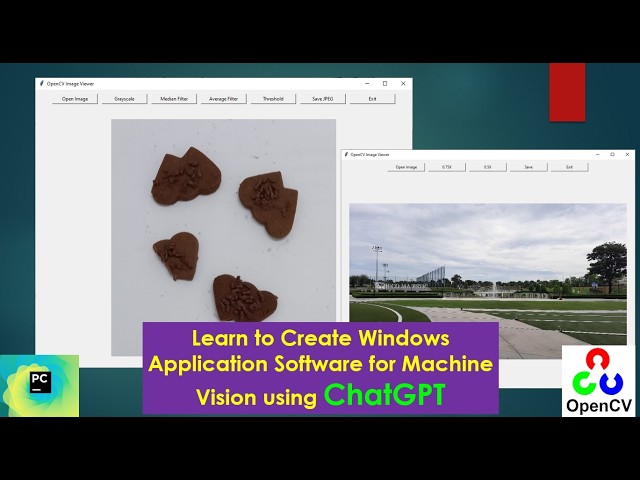Minimize the landscape photo viewer window

tap(598, 154)
